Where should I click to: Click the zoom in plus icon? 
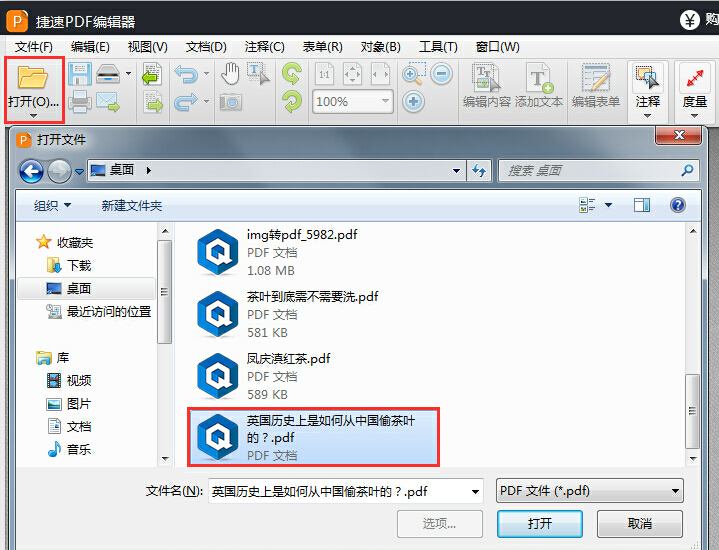tap(414, 102)
